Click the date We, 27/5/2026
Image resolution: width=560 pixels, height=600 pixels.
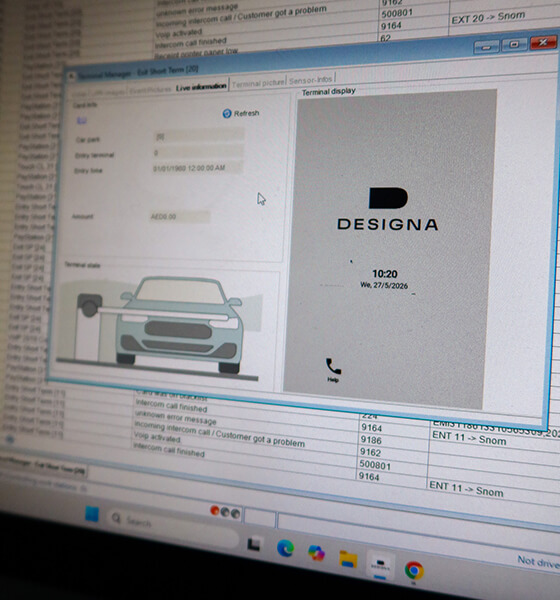384,285
